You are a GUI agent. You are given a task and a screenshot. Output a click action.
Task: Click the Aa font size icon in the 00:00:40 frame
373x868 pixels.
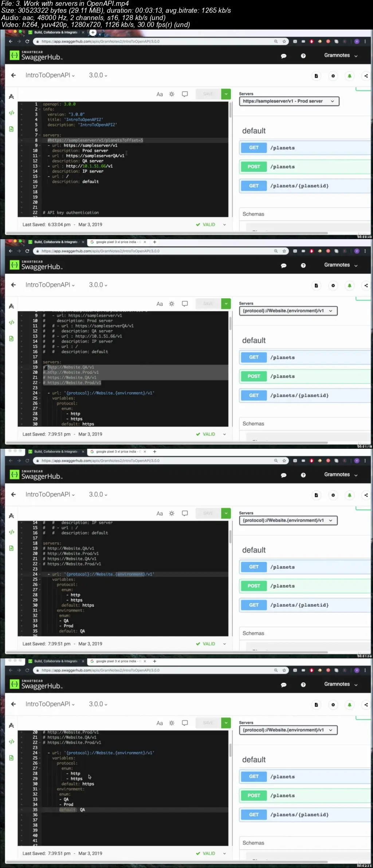[x=160, y=94]
